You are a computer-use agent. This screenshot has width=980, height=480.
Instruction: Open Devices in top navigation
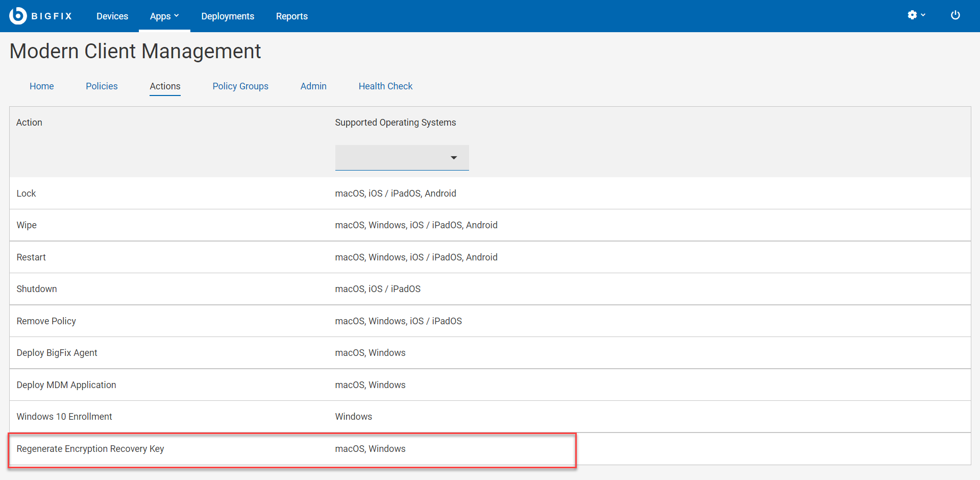pos(112,16)
